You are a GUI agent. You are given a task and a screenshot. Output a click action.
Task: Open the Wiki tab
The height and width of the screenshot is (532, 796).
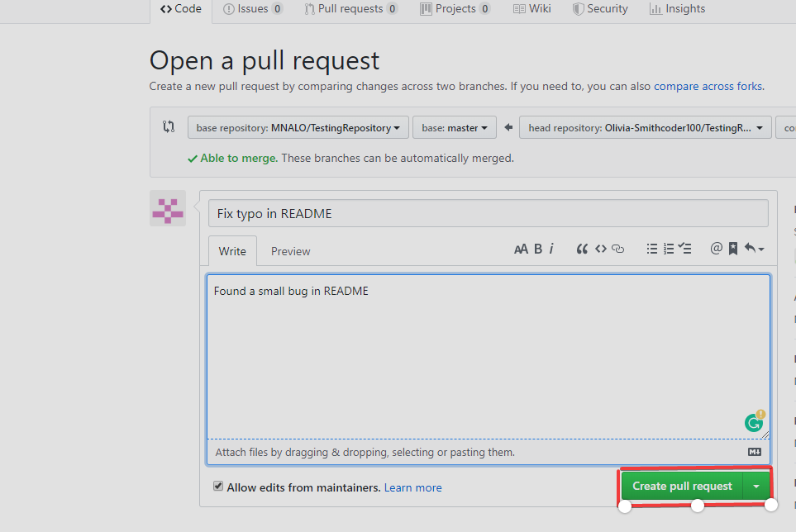click(532, 8)
